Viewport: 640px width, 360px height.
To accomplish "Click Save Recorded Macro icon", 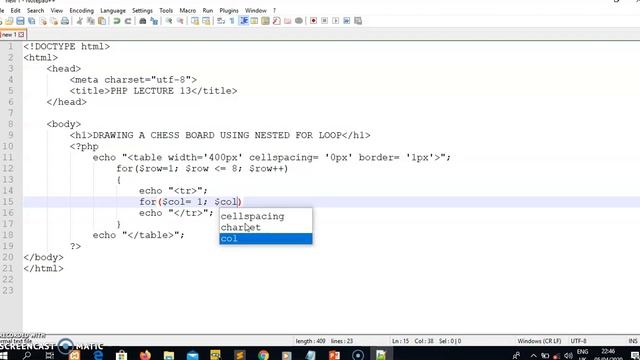I will pyautogui.click(x=358, y=21).
